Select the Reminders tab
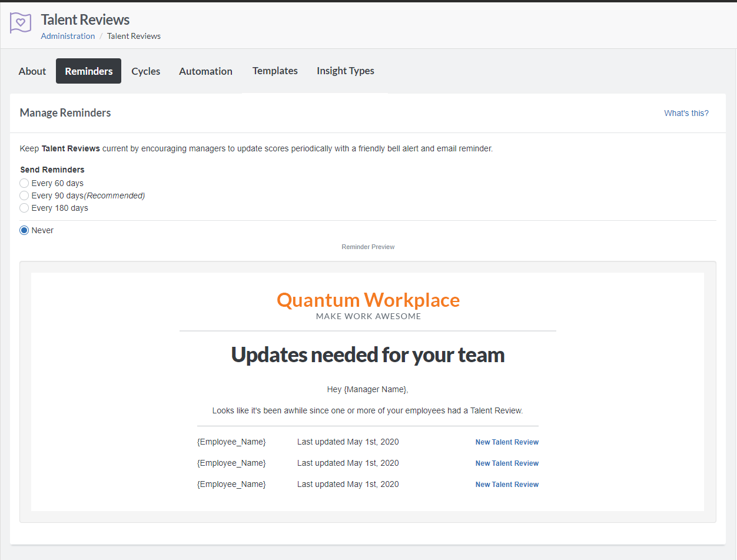 89,71
